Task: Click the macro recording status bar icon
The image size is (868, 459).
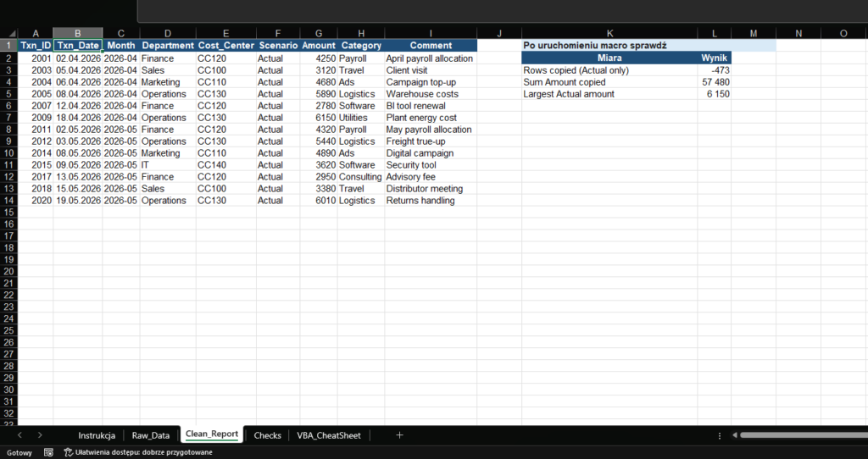Action: [48, 452]
